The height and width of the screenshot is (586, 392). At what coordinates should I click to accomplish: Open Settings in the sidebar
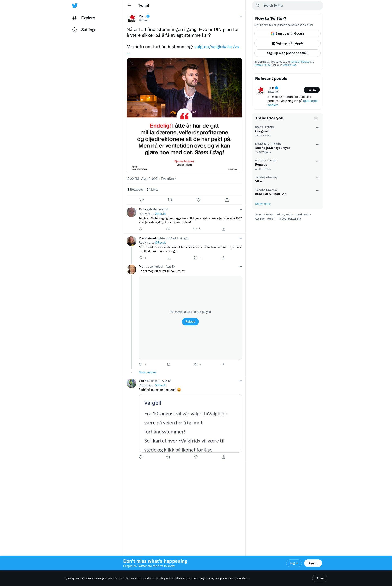tap(84, 29)
